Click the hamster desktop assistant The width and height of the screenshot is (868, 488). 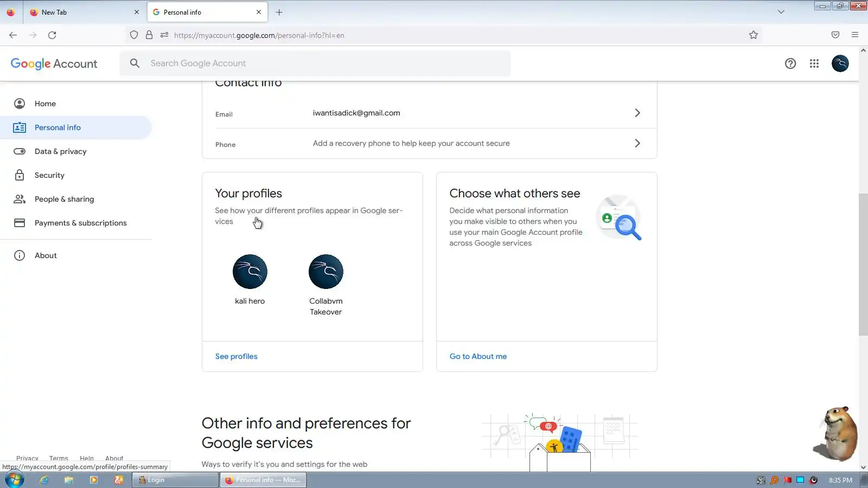click(x=836, y=434)
